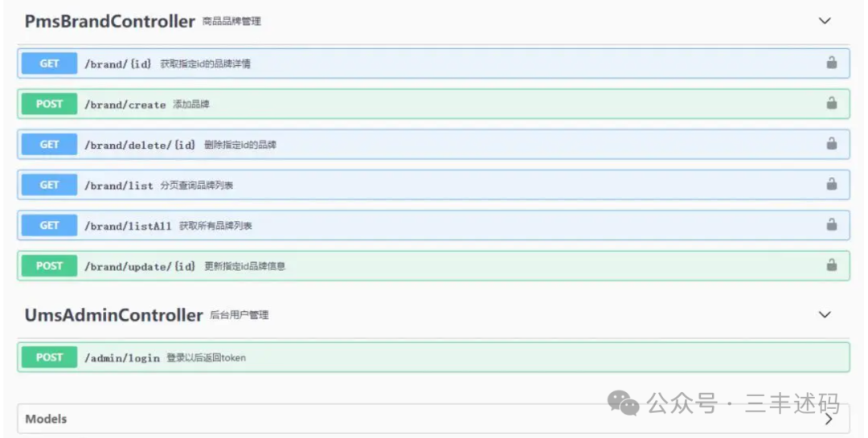
Task: Click lock icon on /brand/listAll row
Action: 832,224
